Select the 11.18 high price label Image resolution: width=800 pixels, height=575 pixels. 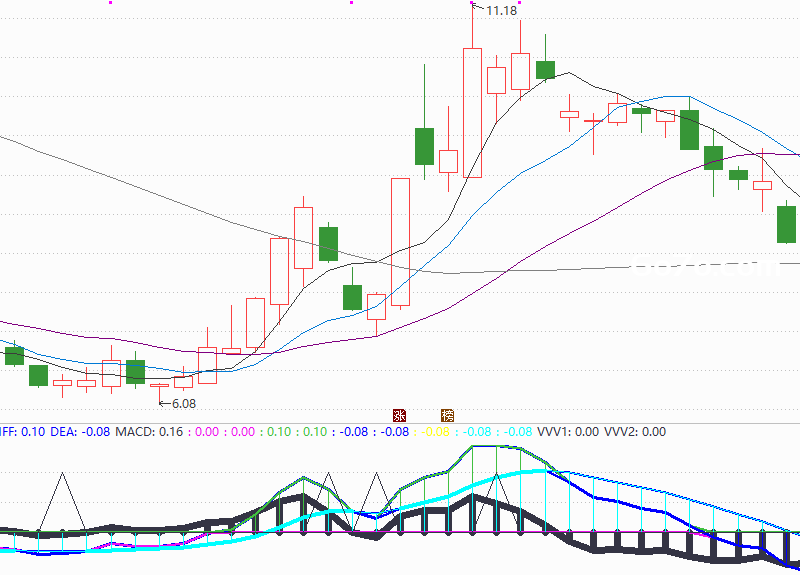click(x=502, y=10)
